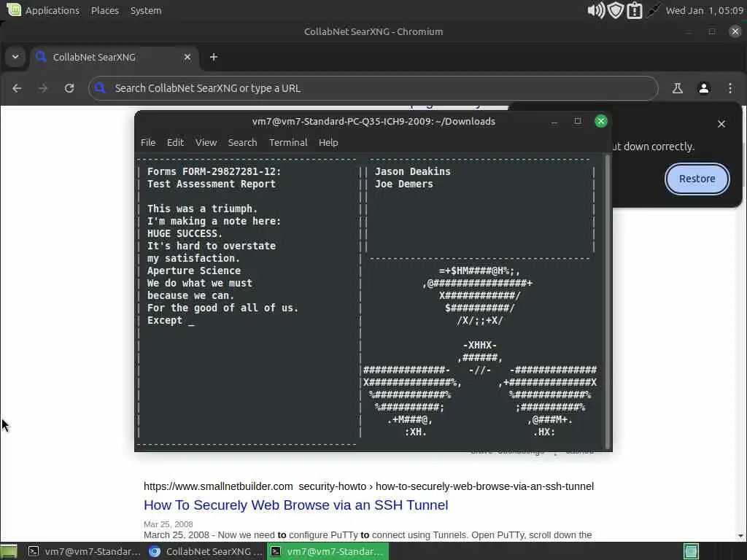Image resolution: width=747 pixels, height=560 pixels.
Task: Click the update notifier tray icon
Action: click(634, 10)
